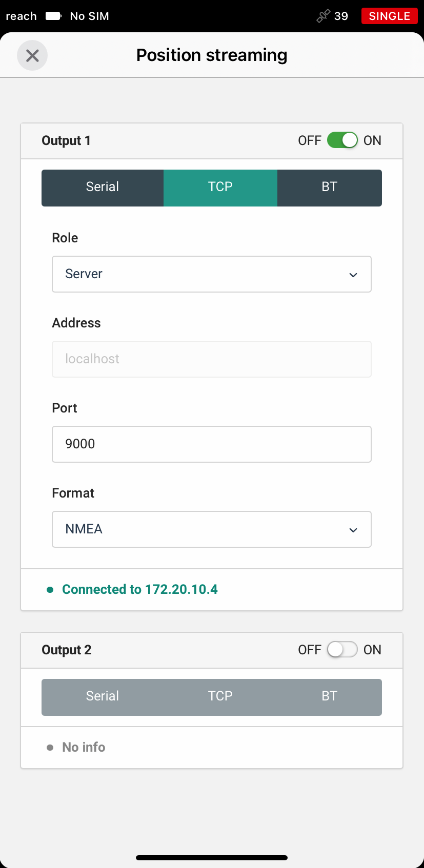This screenshot has width=424, height=868.
Task: Open the Format dropdown showing NMEA
Action: (x=212, y=529)
